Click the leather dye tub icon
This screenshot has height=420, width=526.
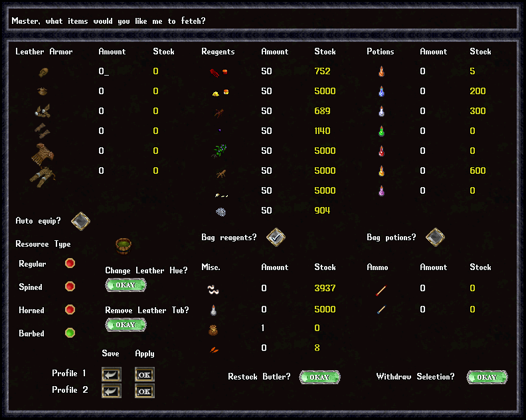tap(124, 245)
